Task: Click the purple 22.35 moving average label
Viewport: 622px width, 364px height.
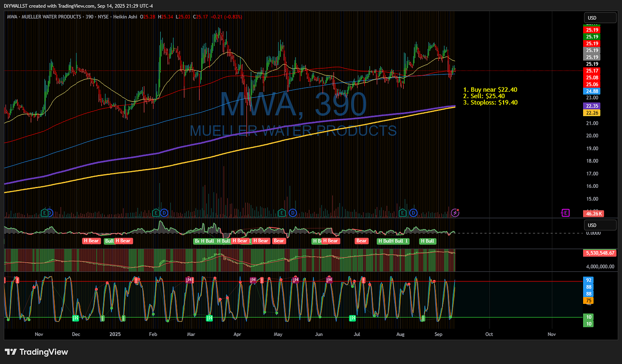Action: tap(592, 106)
